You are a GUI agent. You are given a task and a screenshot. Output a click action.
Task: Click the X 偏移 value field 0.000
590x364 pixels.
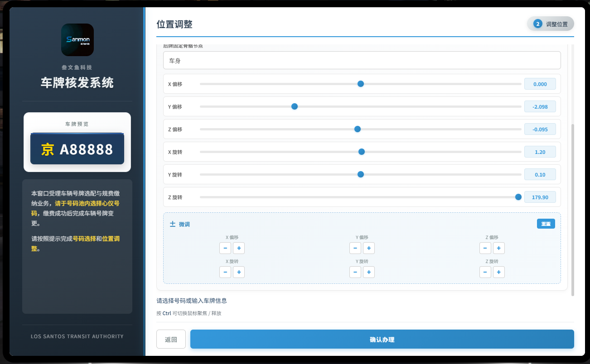pos(540,84)
